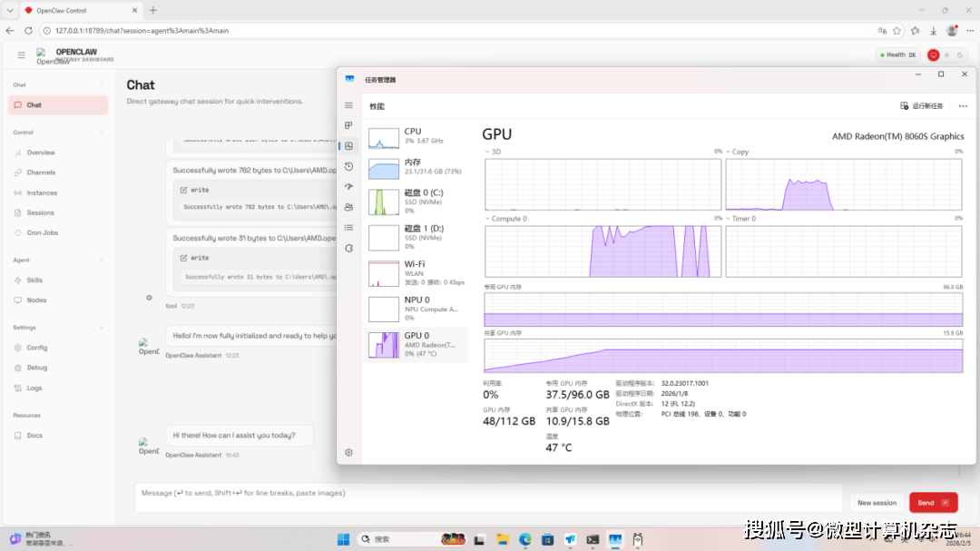
Task: Toggle the OpenClaw sidebar hamburger button
Action: [x=22, y=55]
